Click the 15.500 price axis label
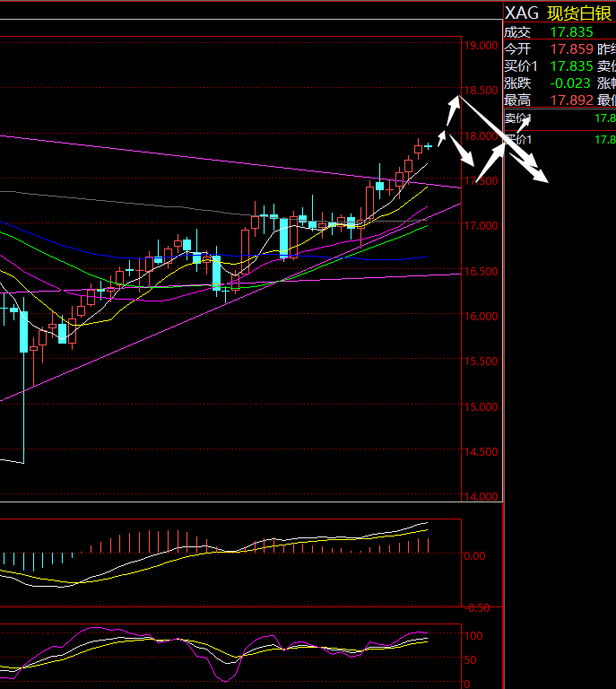 [482, 362]
